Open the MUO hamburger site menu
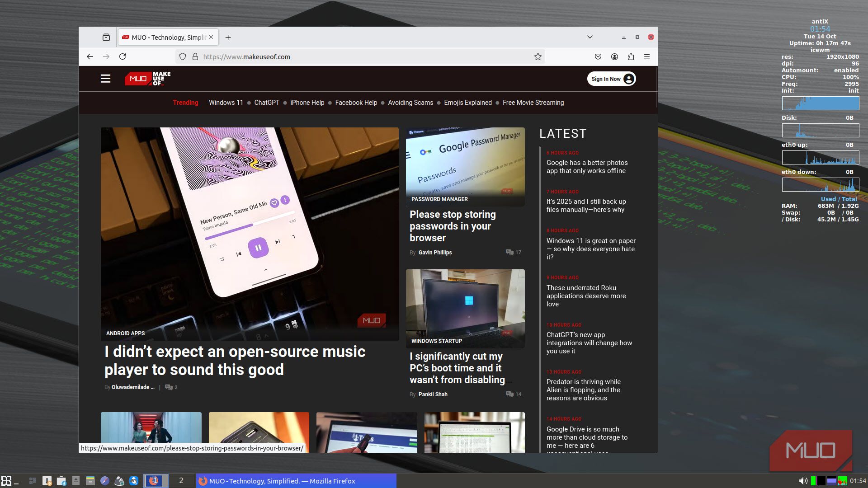This screenshot has height=488, width=868. click(105, 79)
